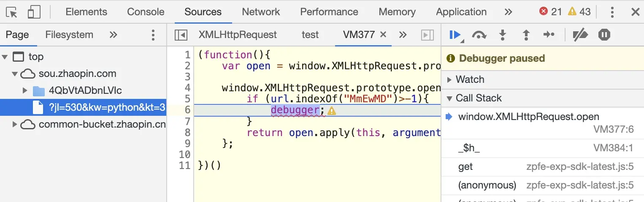
Task: Deactivate breakpoints toggle icon
Action: 580,35
